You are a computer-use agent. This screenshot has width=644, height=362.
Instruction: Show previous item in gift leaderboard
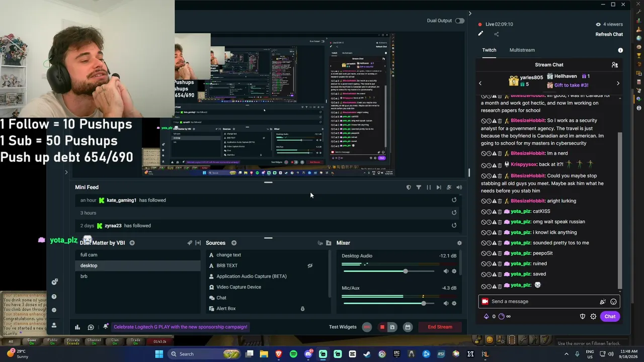pos(480,83)
